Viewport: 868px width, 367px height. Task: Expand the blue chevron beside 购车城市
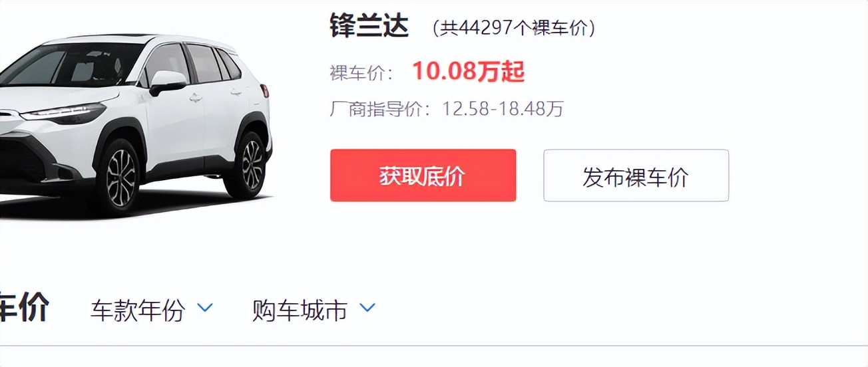(367, 308)
